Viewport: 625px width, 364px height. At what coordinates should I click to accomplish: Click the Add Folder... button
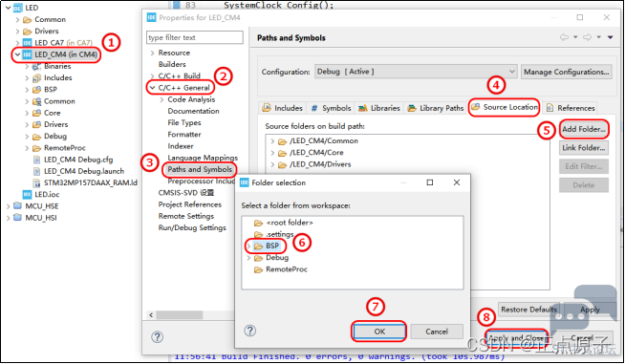point(584,129)
